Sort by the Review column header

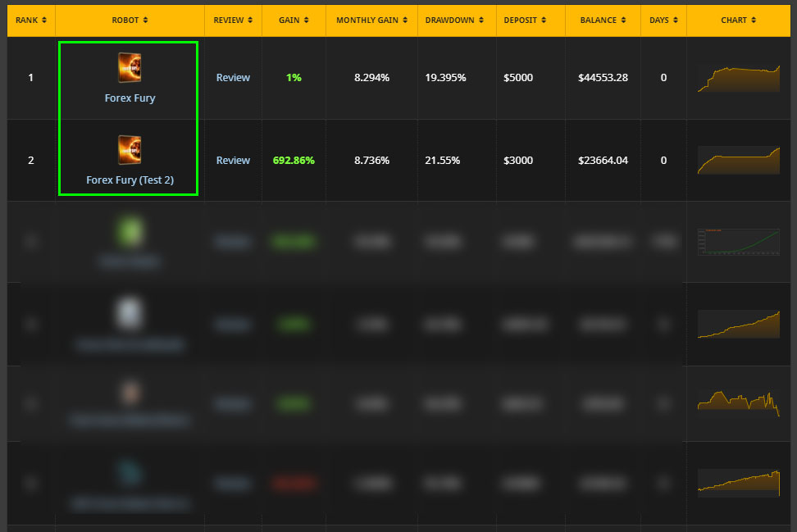pos(233,20)
